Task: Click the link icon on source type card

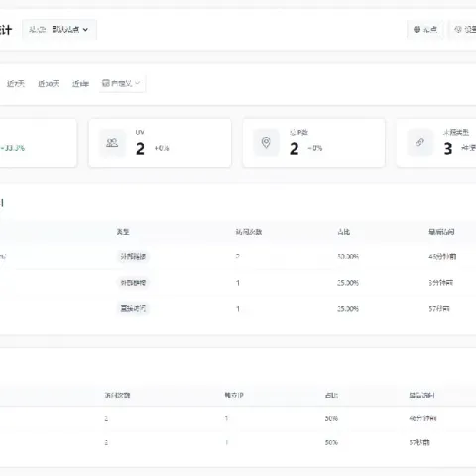Action: click(x=419, y=143)
